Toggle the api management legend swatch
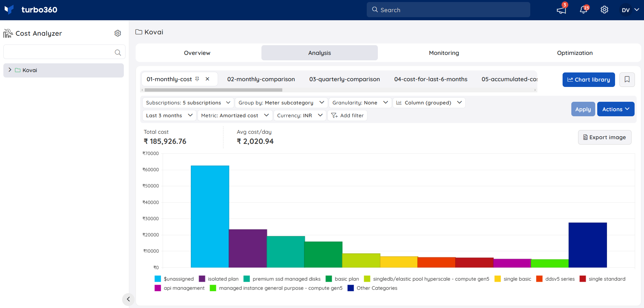Viewport: 644px width, 308px height. click(x=158, y=288)
